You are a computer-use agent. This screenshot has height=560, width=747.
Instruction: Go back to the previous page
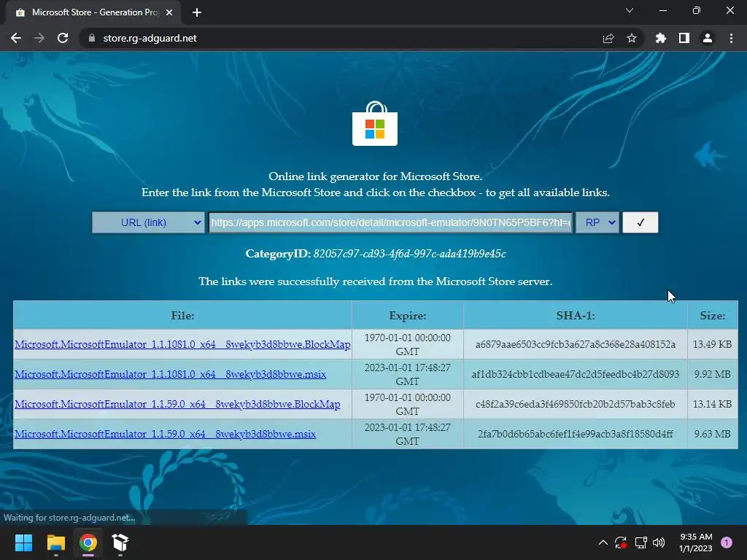click(x=16, y=38)
